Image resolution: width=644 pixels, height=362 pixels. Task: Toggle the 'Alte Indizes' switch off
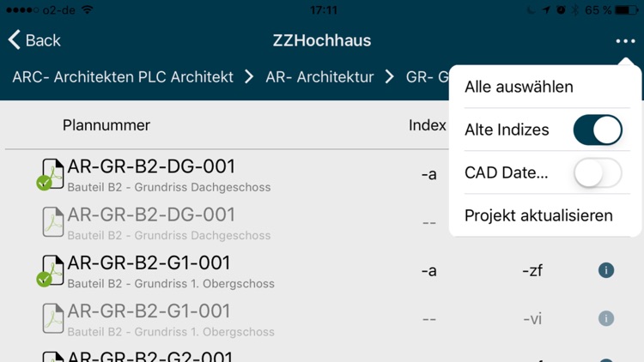[x=598, y=130]
